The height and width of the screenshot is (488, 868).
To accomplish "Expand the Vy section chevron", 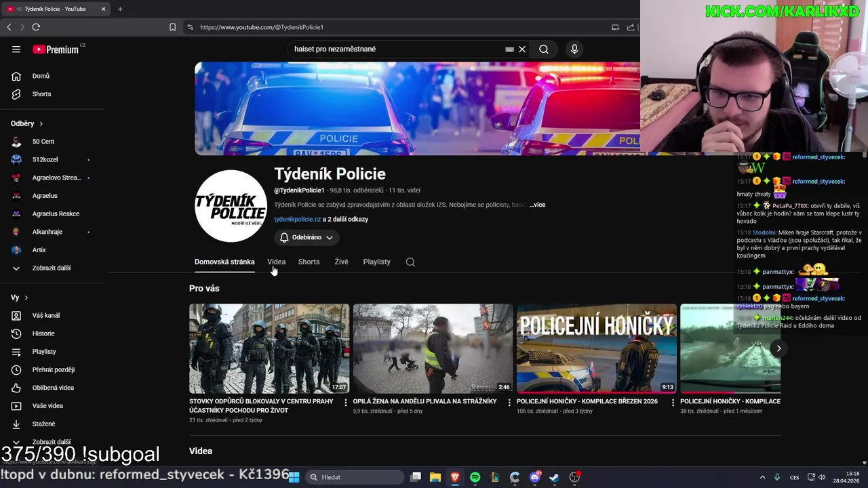I will (x=26, y=298).
